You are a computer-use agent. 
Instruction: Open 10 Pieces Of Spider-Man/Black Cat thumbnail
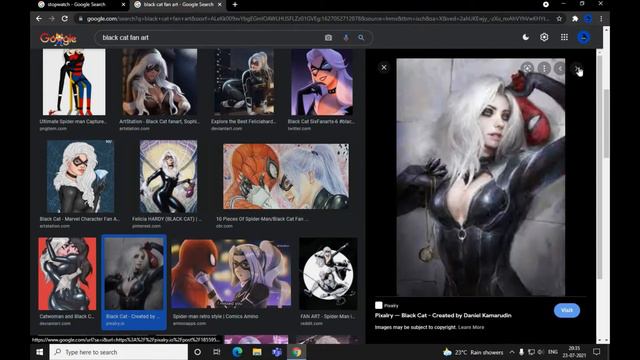286,176
